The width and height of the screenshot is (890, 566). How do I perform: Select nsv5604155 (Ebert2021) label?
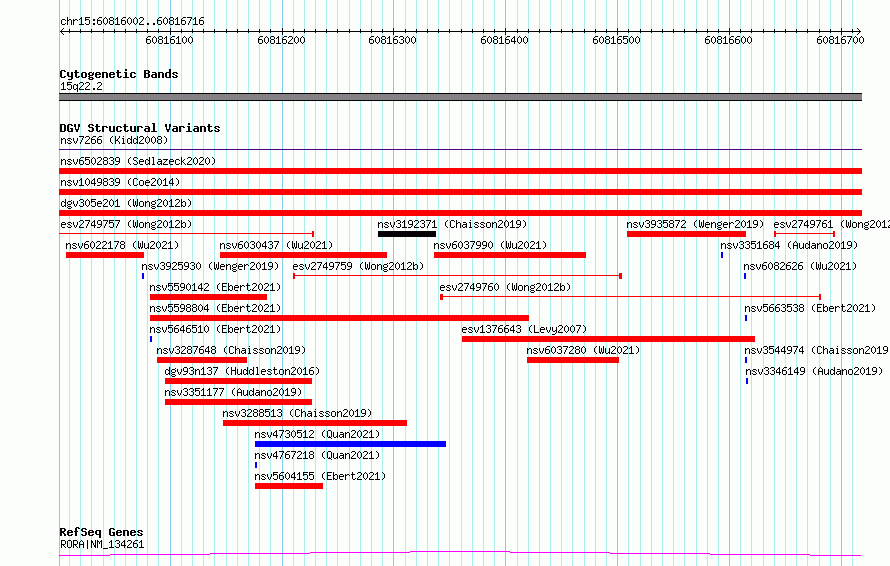320,476
